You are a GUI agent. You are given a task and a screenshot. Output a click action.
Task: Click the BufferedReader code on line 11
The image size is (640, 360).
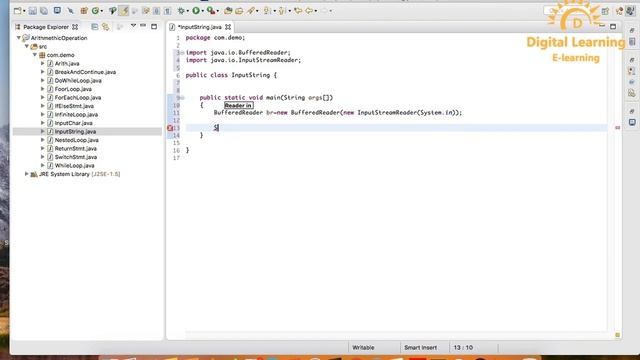pos(338,113)
